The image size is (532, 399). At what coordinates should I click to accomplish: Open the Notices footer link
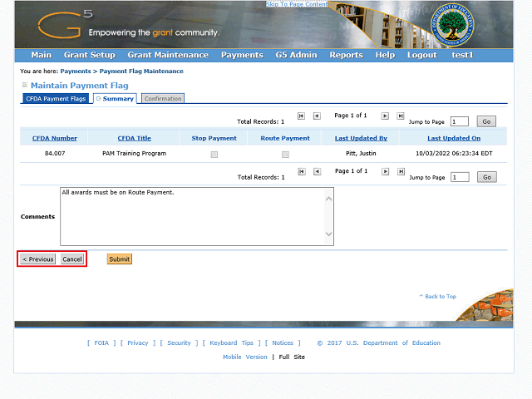283,343
